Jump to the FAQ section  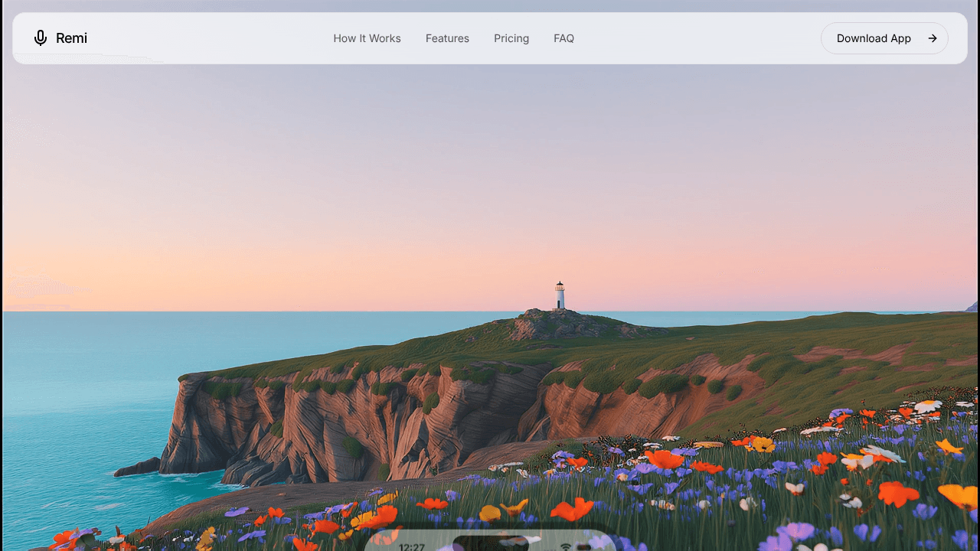coord(563,38)
